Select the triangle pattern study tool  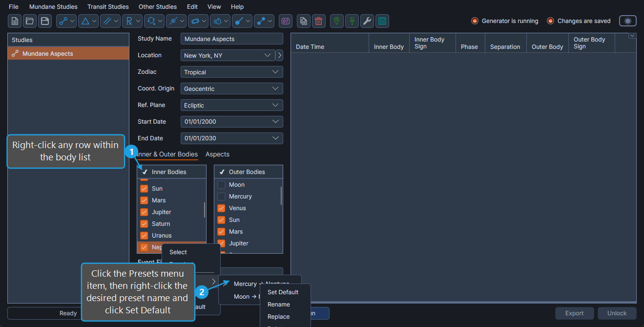click(88, 21)
